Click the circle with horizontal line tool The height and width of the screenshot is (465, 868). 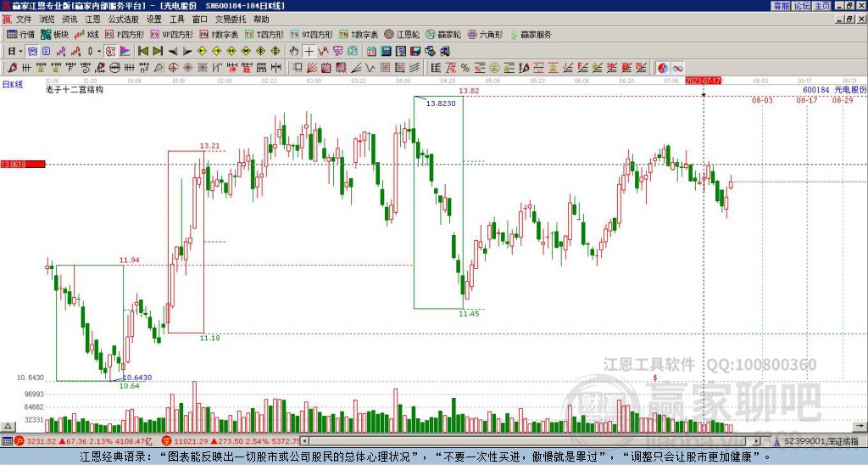[x=114, y=68]
